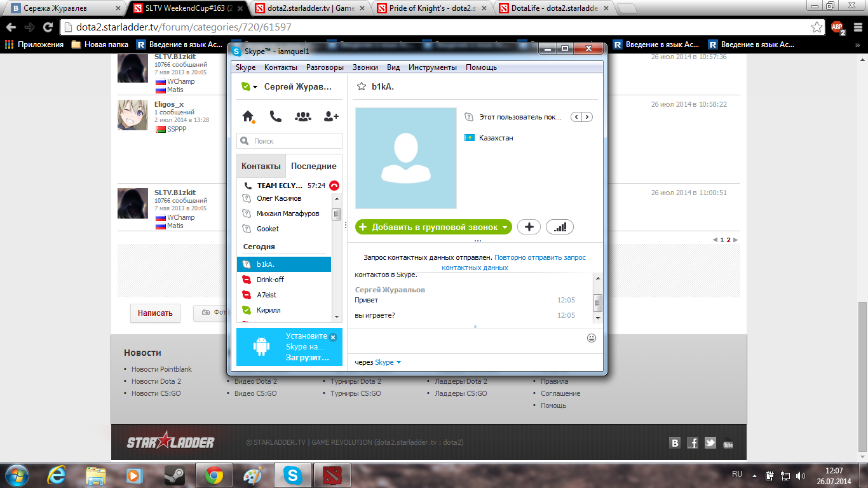Viewport: 868px width, 488px height.
Task: Open the Skype status dropdown next to Сергей Журав...
Action: [255, 87]
